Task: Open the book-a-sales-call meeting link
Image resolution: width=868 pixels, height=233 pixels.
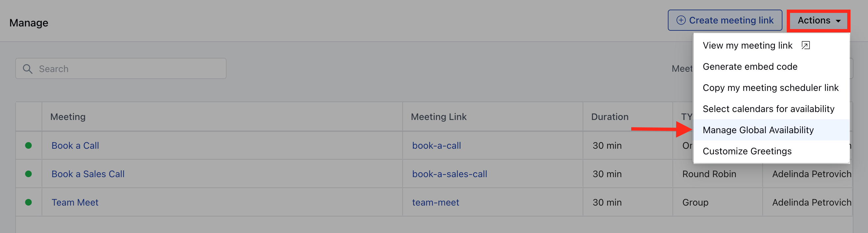Action: (x=450, y=174)
